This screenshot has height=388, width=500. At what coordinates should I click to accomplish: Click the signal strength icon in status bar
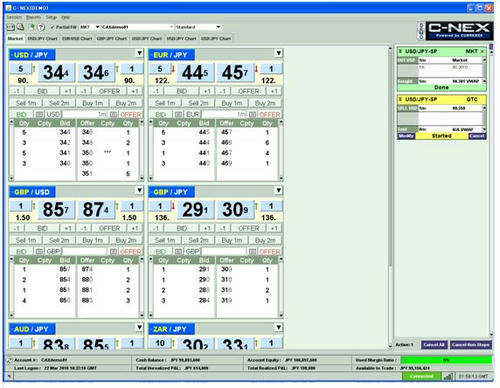tap(448, 376)
